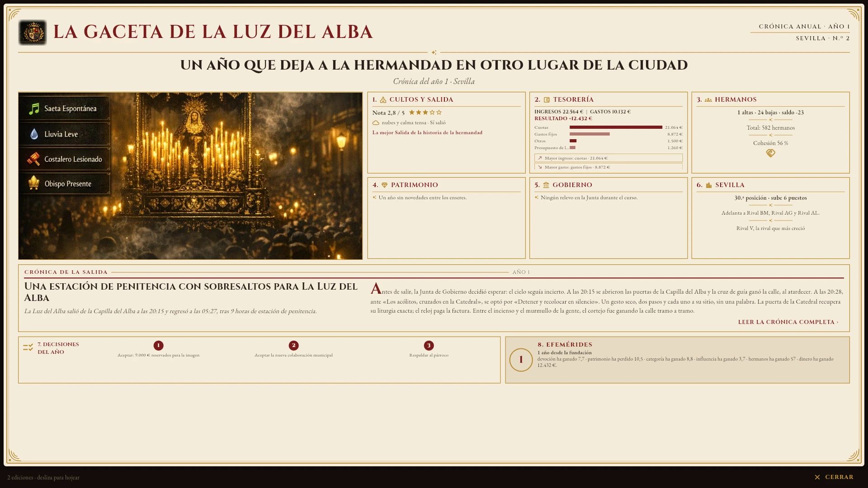This screenshot has width=868, height=488.
Task: Click 'Sevilla · N.º 2' edition label
Action: coord(823,38)
